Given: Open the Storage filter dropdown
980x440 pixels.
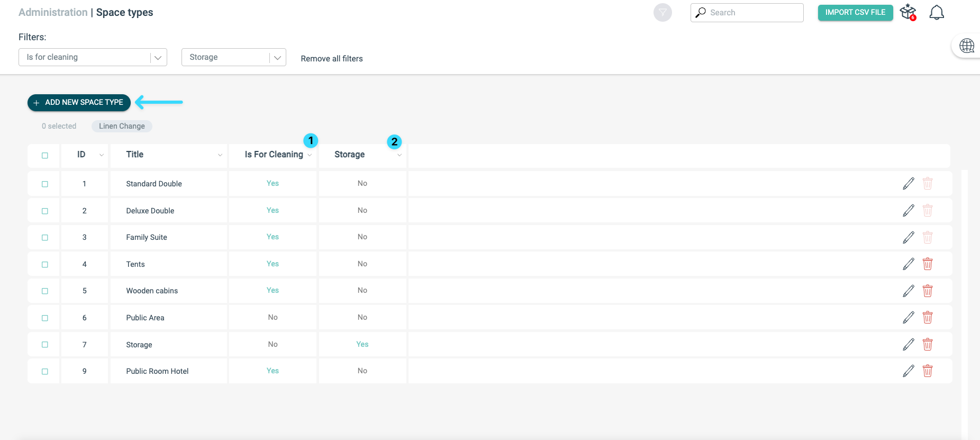Looking at the screenshot, I should tap(233, 57).
